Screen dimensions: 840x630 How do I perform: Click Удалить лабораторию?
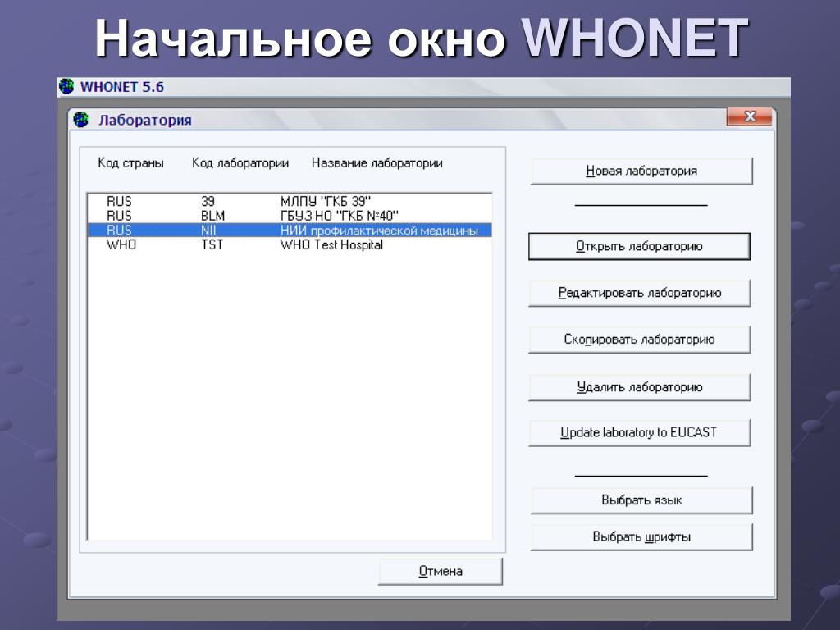pyautogui.click(x=639, y=387)
